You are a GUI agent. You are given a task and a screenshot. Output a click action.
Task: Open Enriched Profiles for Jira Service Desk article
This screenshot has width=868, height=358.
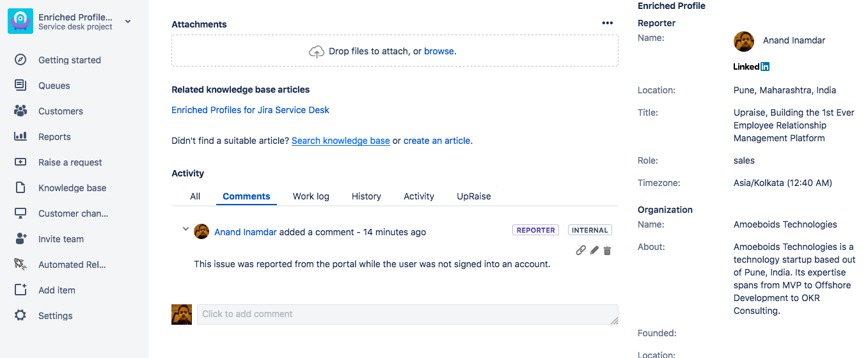pos(250,110)
